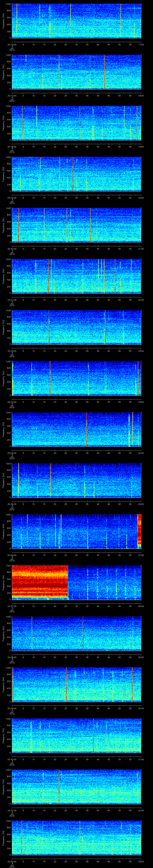Click the 20:22:00 start time label

coord(12,351)
